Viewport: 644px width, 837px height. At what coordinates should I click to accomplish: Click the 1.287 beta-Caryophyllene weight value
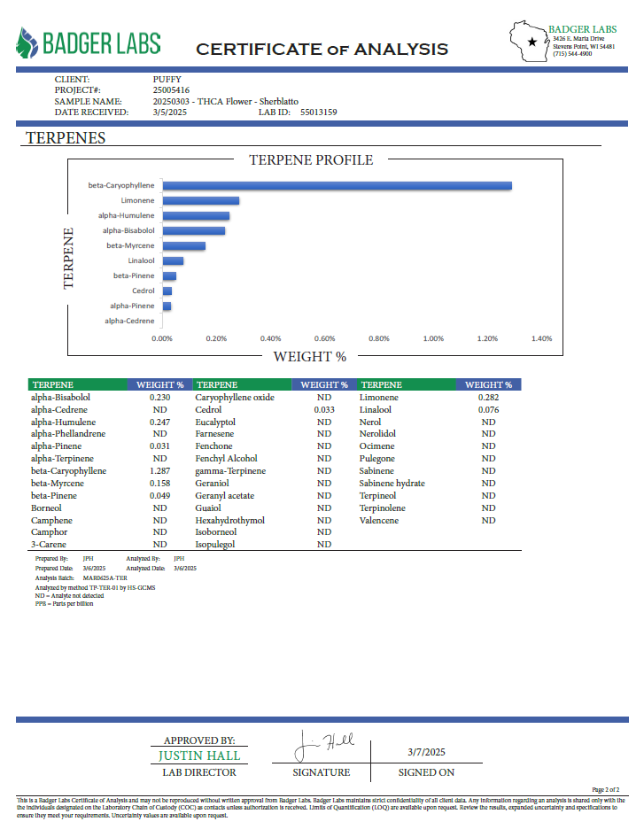coord(160,471)
